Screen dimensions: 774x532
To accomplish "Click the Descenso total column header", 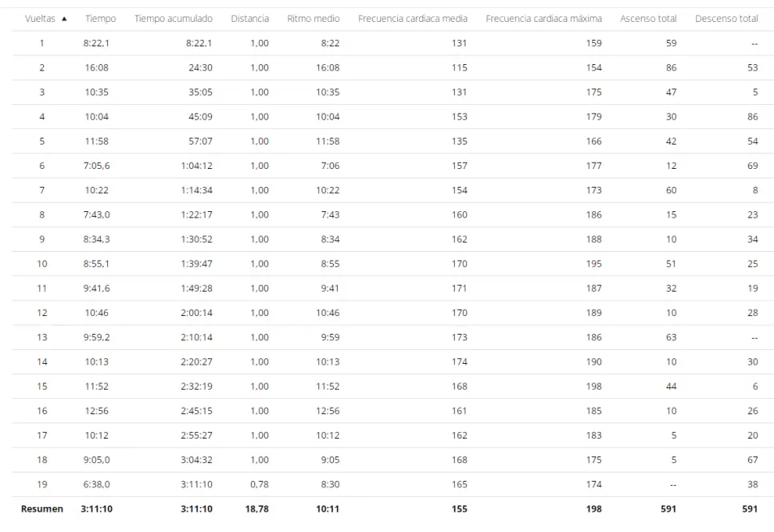I will pos(726,19).
